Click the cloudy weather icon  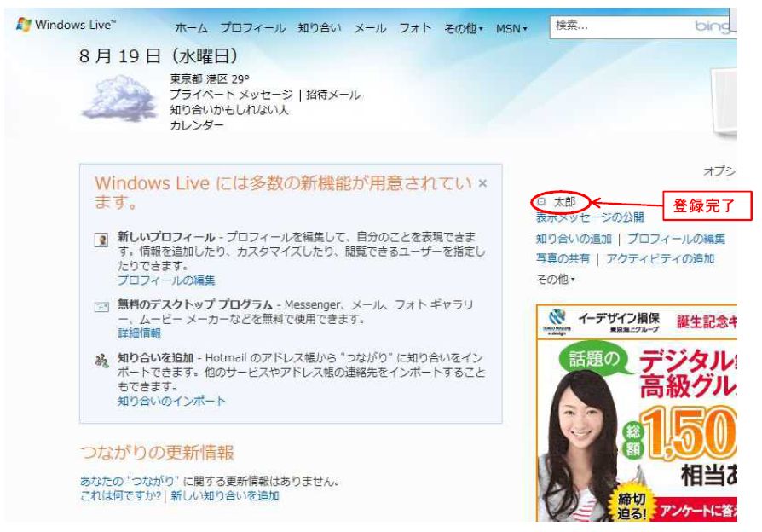(x=119, y=98)
